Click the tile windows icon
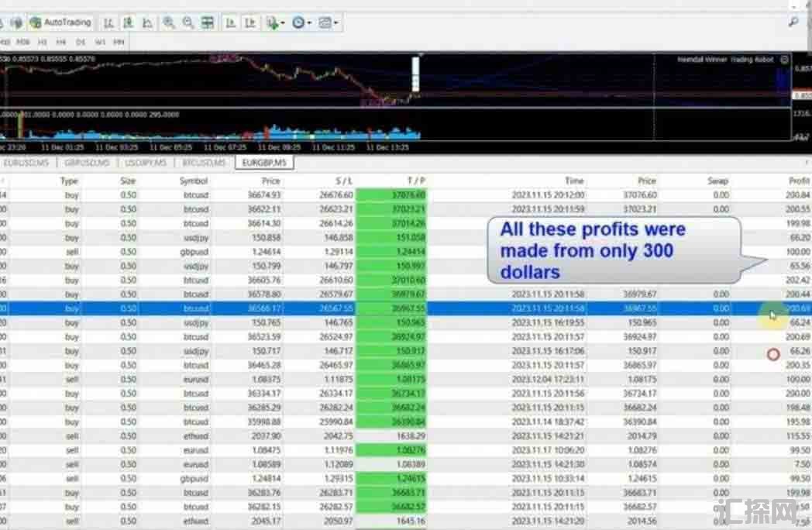Viewport: 812px width, 530px height. pyautogui.click(x=207, y=23)
